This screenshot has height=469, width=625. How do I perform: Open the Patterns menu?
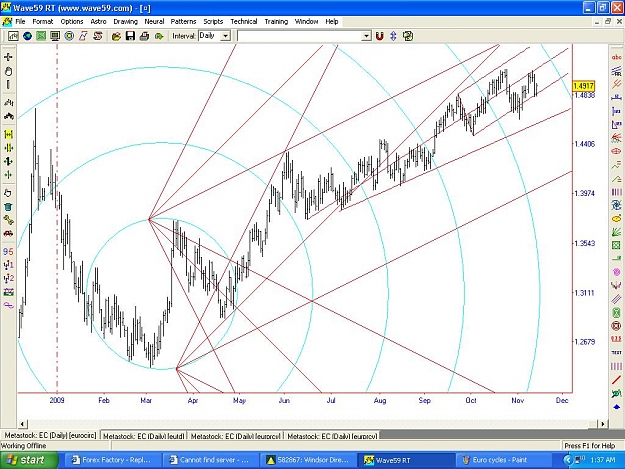click(183, 22)
